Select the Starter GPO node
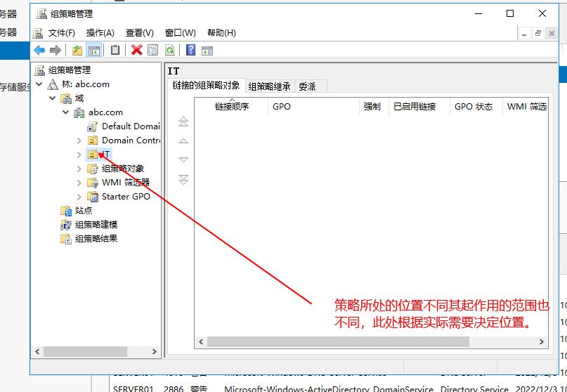 (x=126, y=197)
